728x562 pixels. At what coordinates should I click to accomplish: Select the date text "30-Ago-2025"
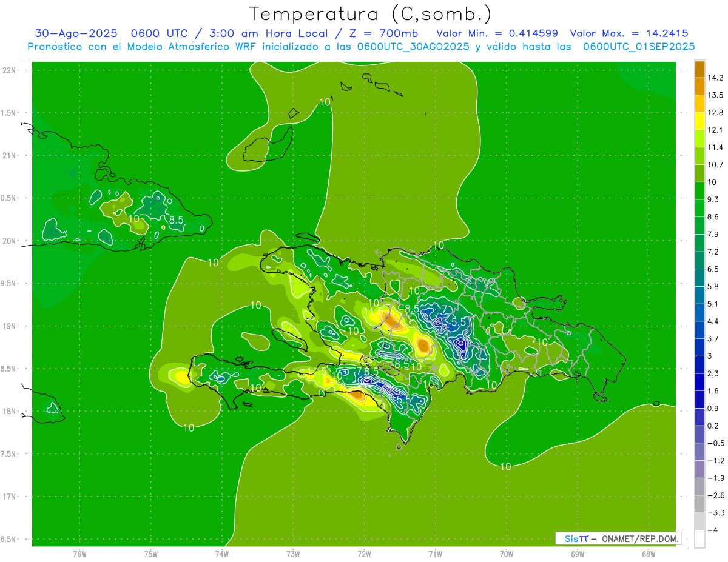[x=76, y=33]
